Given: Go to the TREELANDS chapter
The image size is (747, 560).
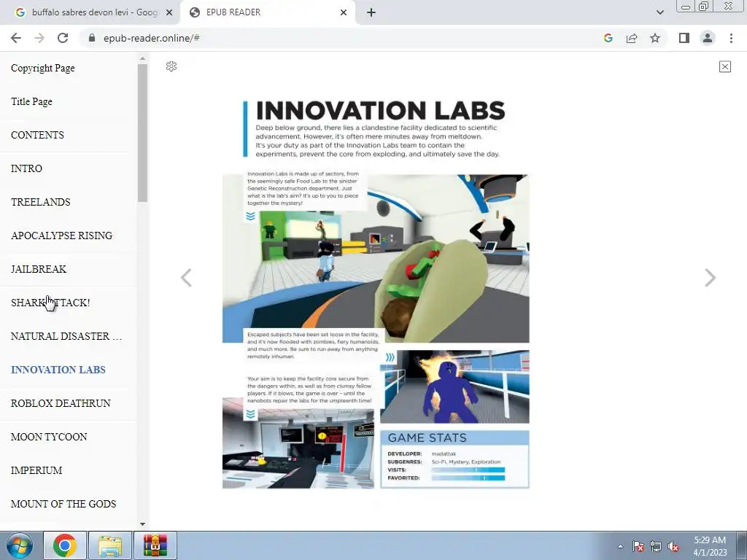Looking at the screenshot, I should tap(41, 202).
